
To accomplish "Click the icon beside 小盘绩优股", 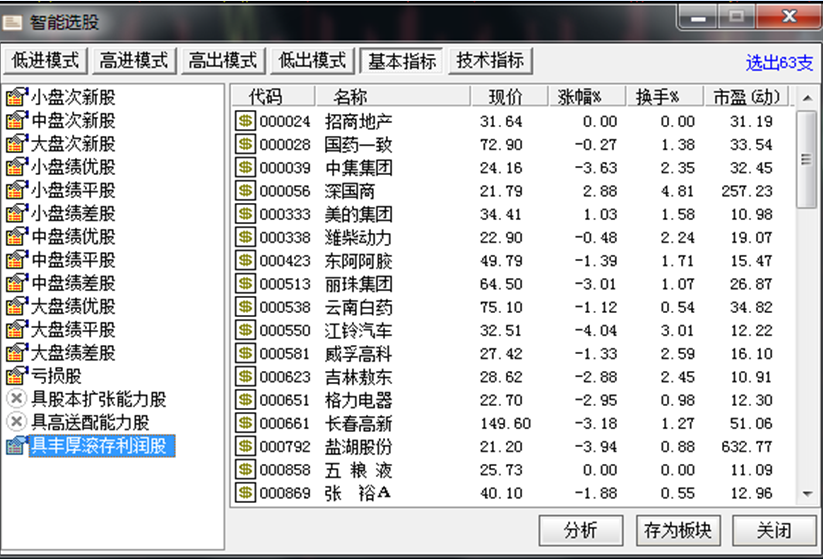I will pyautogui.click(x=17, y=167).
